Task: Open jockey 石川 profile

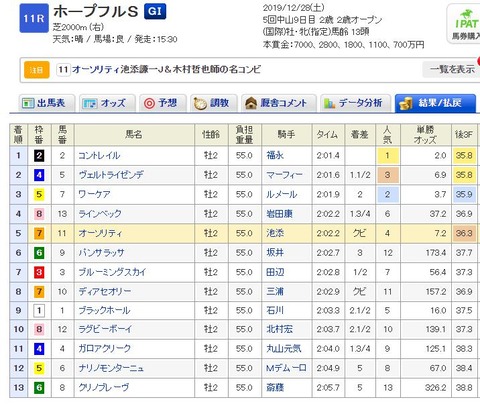Action: (x=275, y=310)
